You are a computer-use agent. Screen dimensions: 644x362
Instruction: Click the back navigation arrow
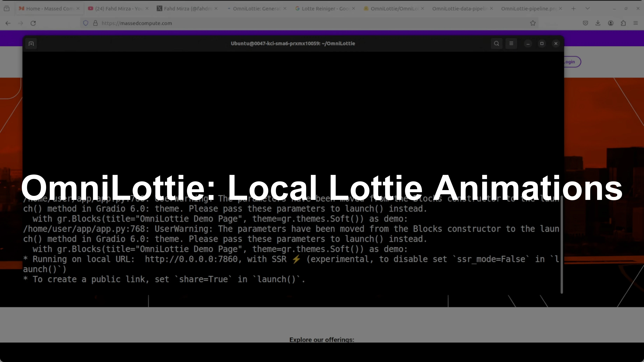8,23
